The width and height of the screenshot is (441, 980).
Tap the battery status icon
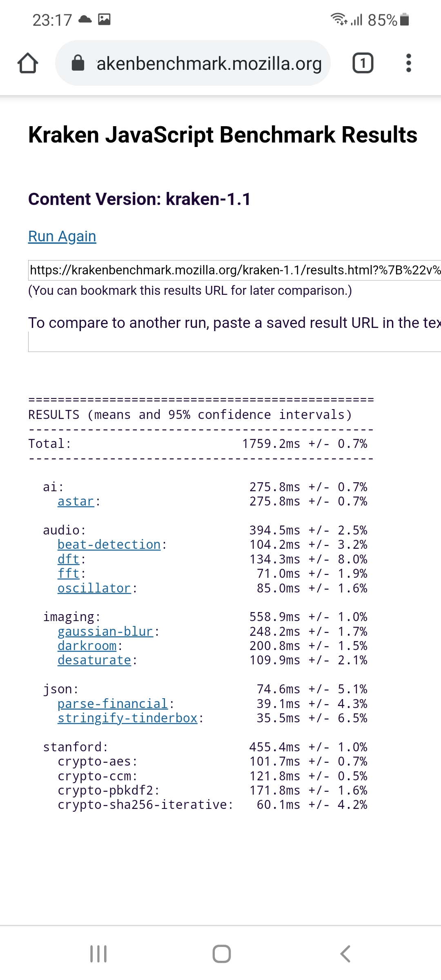coord(404,20)
